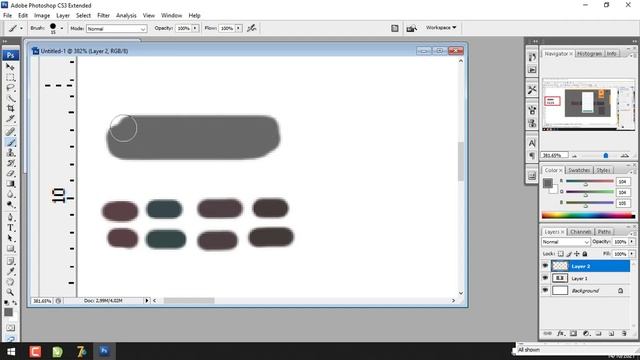The width and height of the screenshot is (640, 360).
Task: Open the tool preset picker arrow
Action: 21,28
